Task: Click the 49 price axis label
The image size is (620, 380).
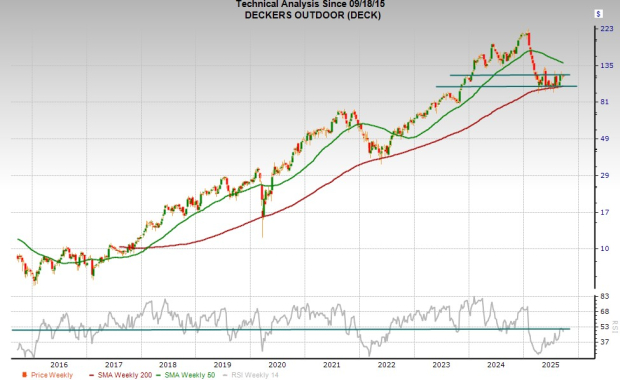Action: pos(605,138)
